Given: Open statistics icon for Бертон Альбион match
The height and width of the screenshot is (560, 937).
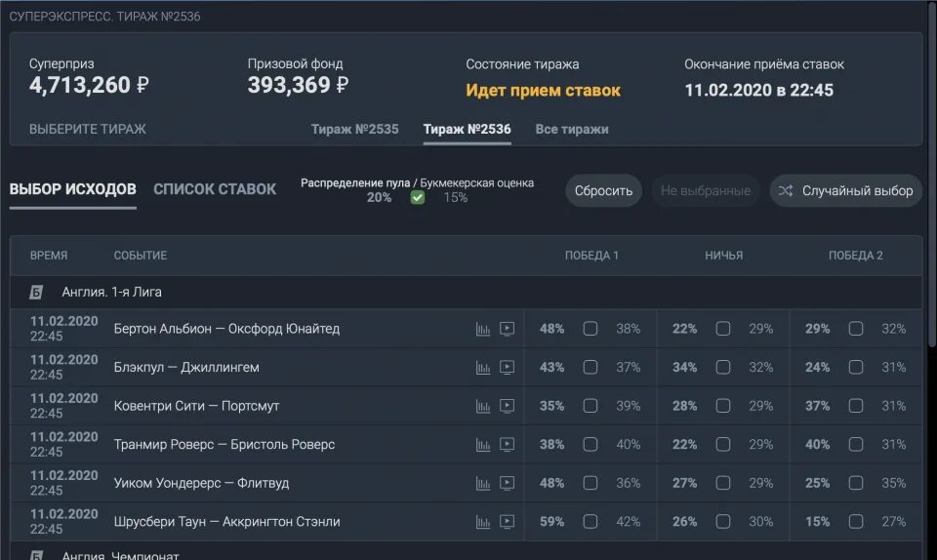Looking at the screenshot, I should [483, 329].
